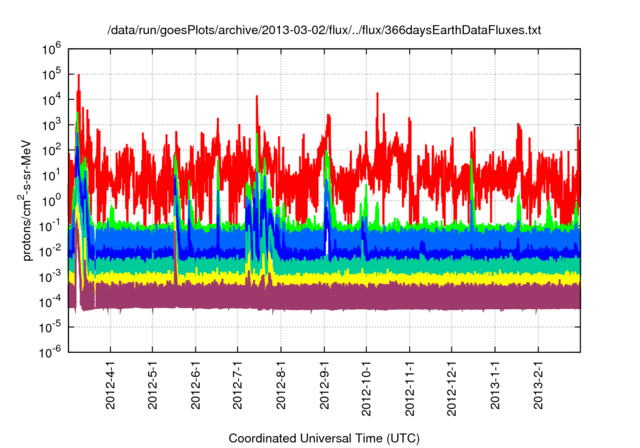Screen dimensions: 640x448
Task: Click the 2012-6-1 date tick label
Action: [x=196, y=385]
